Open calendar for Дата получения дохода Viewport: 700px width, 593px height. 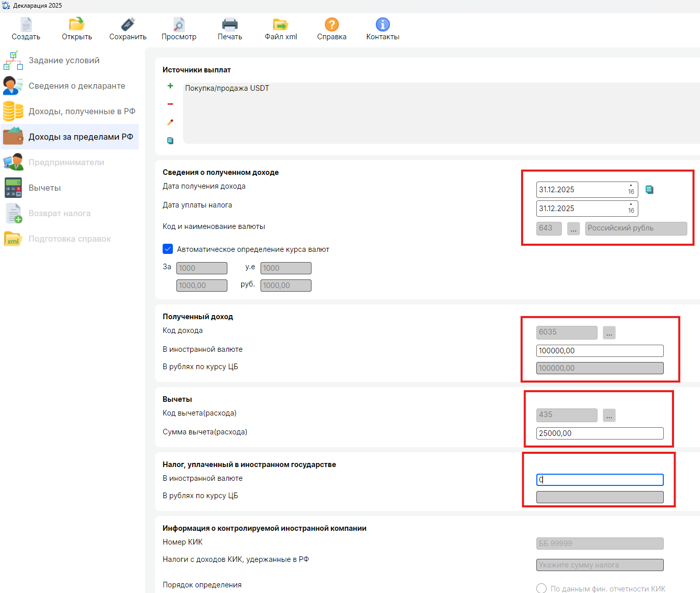(x=631, y=190)
